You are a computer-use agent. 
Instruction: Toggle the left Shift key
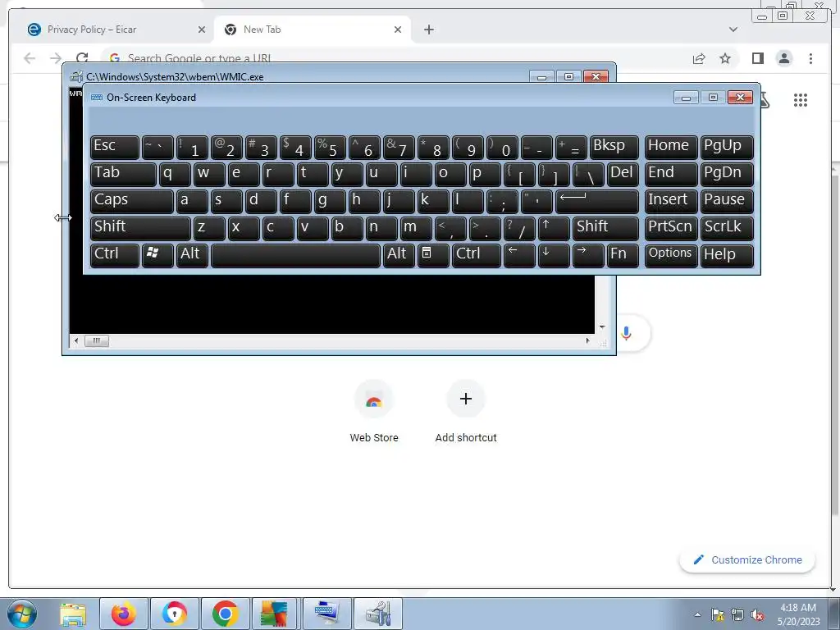[140, 228]
